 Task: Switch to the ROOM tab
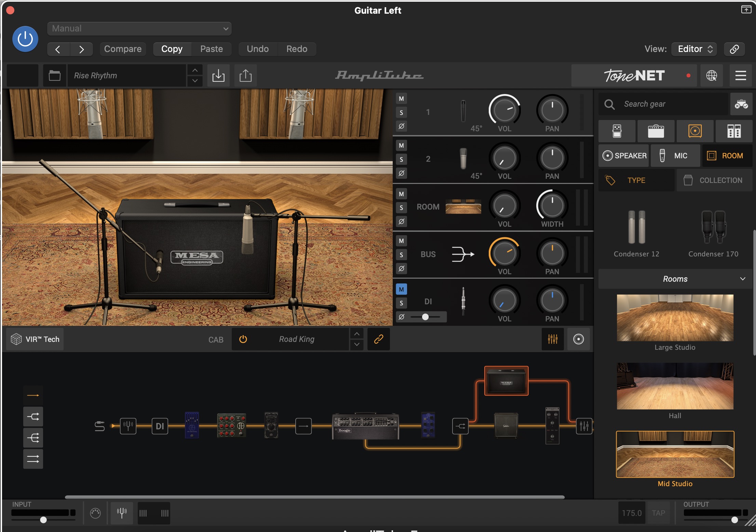pos(727,156)
